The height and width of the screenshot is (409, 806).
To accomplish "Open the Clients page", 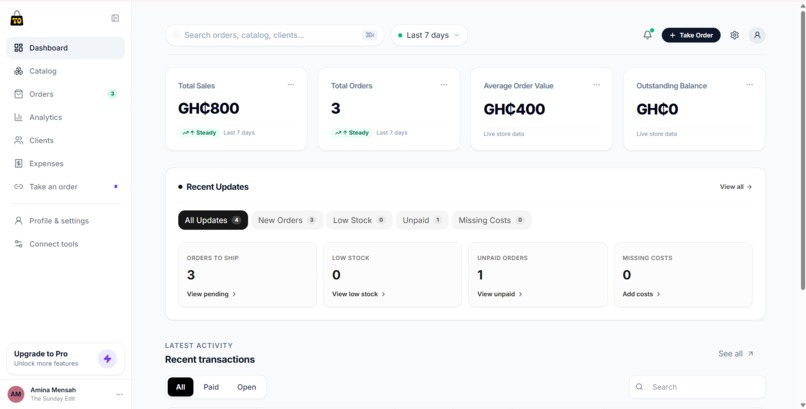I will coord(65,140).
